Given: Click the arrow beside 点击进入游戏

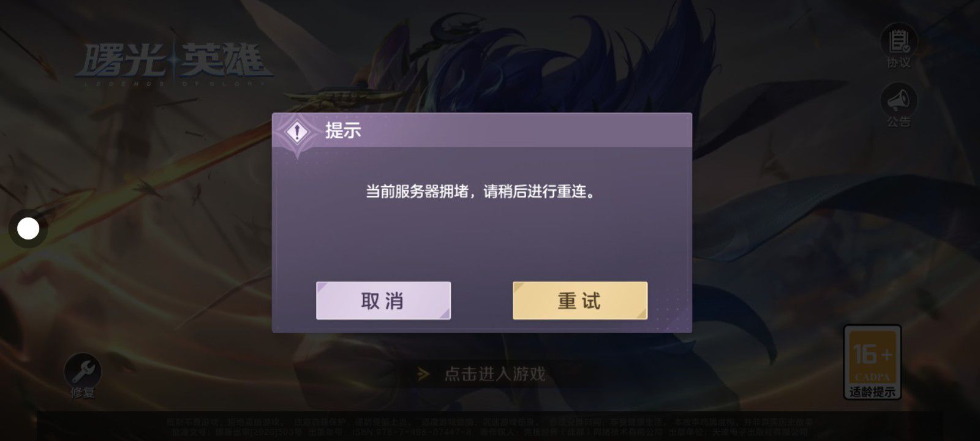Looking at the screenshot, I should tap(423, 374).
